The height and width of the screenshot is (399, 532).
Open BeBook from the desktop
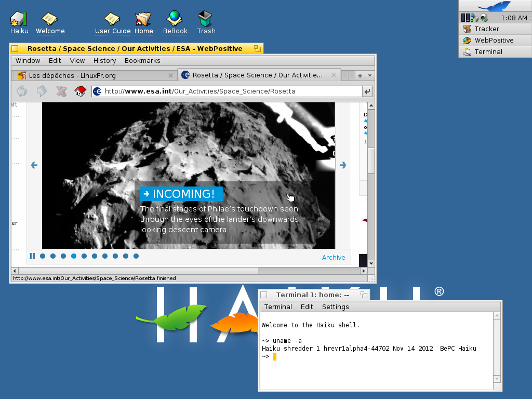point(175,19)
